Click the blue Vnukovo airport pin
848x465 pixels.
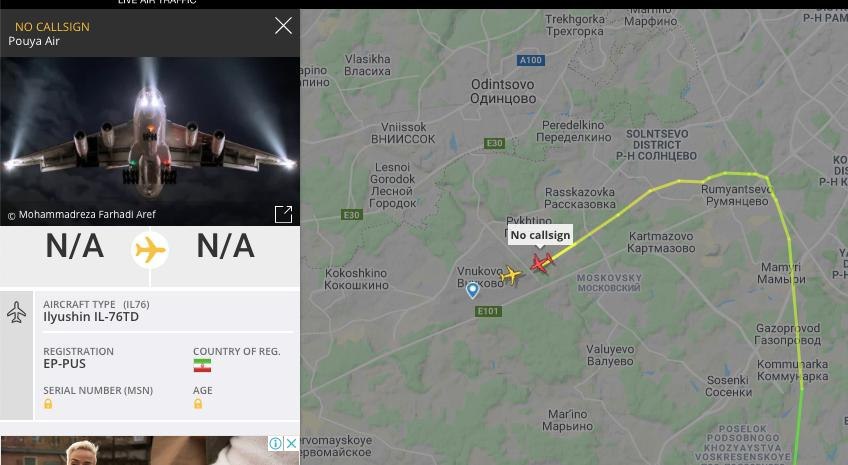coord(472,290)
